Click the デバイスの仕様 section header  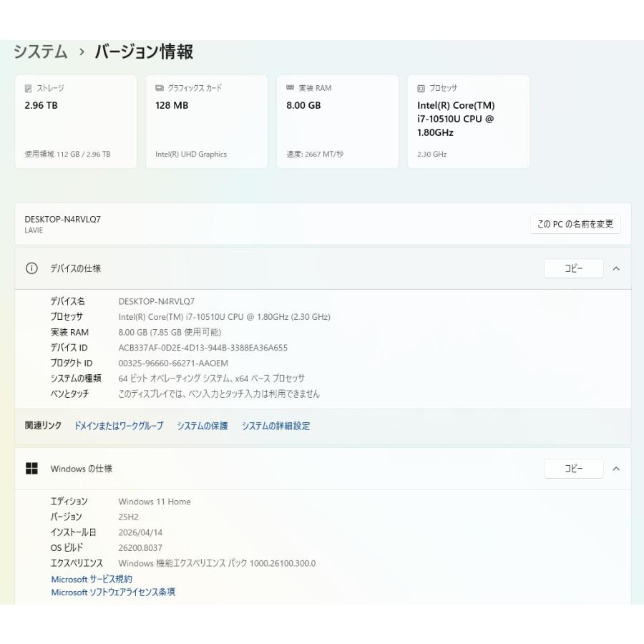coord(323,268)
